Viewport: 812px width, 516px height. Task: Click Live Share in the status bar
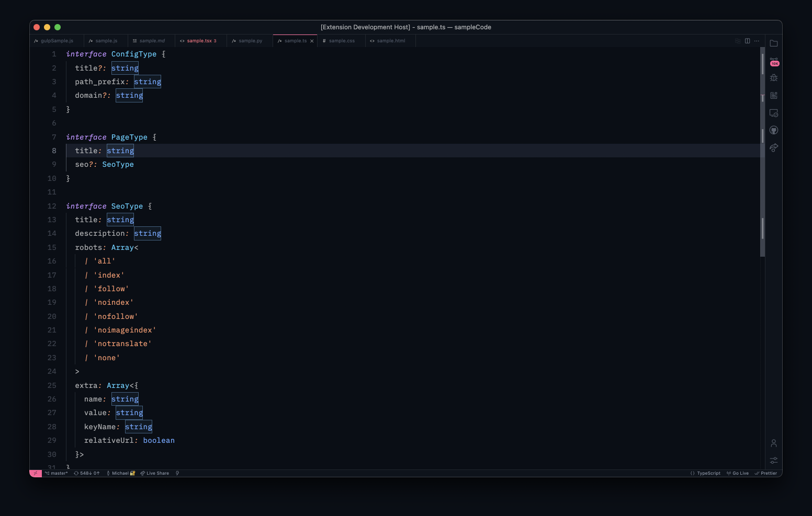tap(155, 473)
